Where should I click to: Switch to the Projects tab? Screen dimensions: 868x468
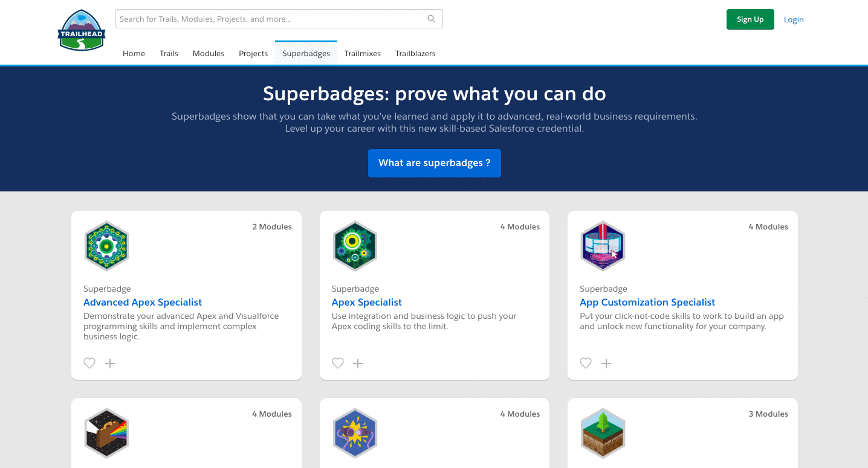coord(253,53)
